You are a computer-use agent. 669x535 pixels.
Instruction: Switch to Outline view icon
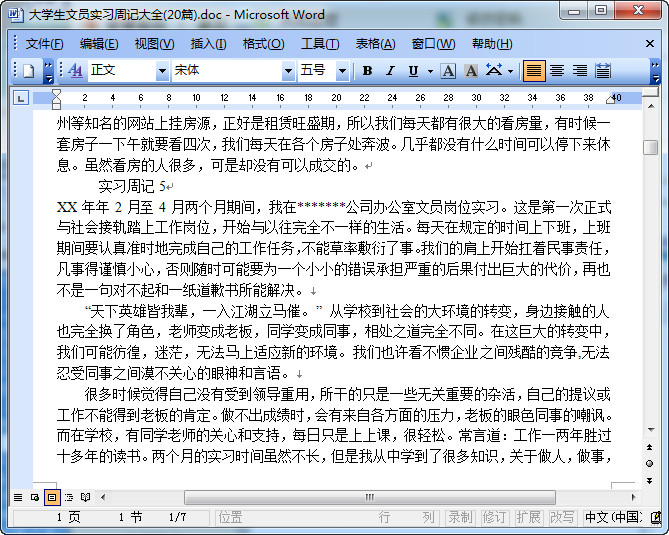click(69, 497)
